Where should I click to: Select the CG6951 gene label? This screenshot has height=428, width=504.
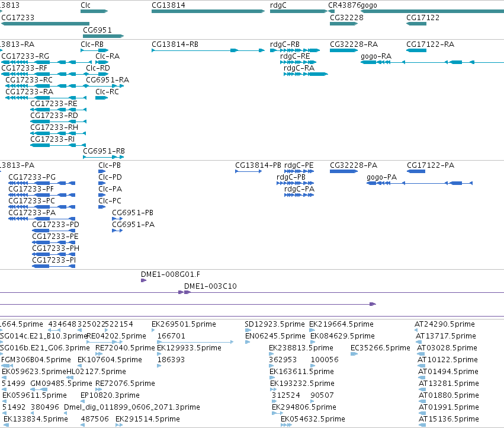(x=97, y=30)
